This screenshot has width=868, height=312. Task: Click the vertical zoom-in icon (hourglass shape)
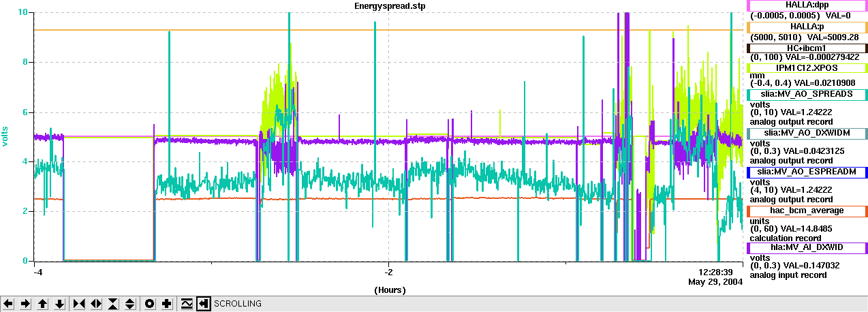coord(113,304)
